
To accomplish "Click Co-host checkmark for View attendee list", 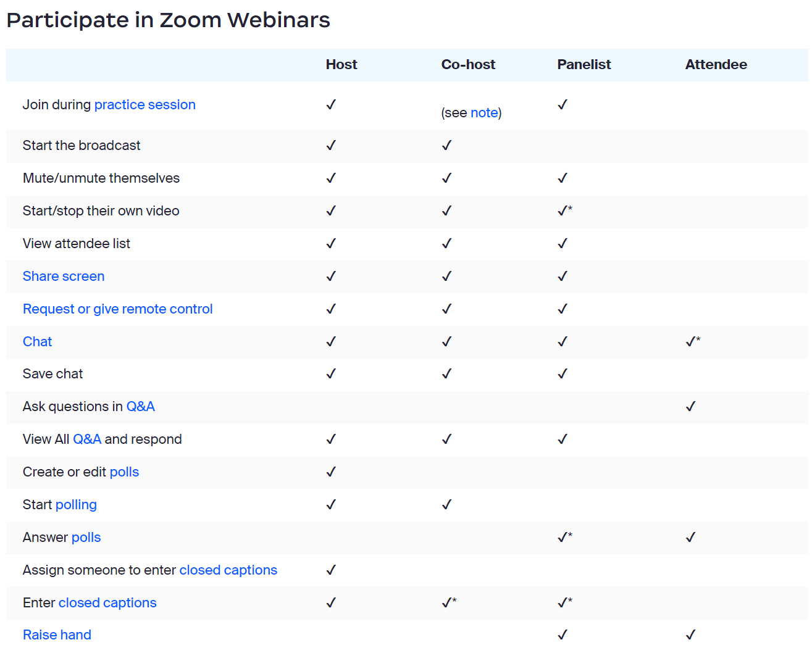I will click(x=446, y=243).
